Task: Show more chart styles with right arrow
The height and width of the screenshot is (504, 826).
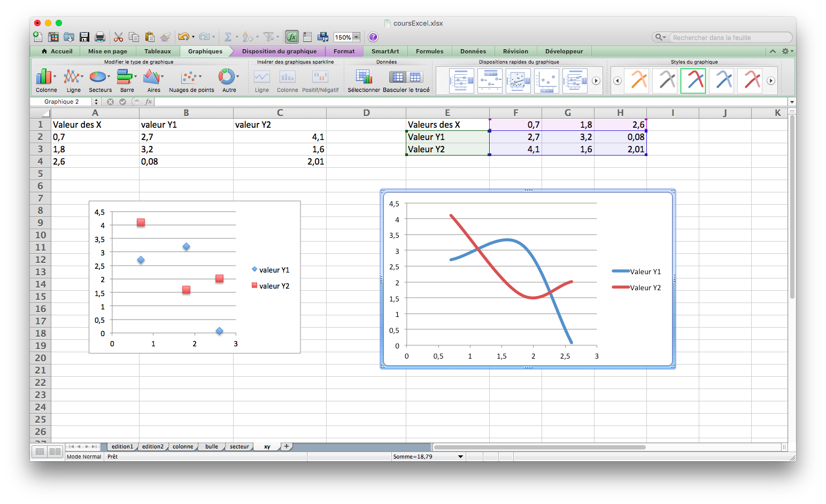Action: [771, 81]
